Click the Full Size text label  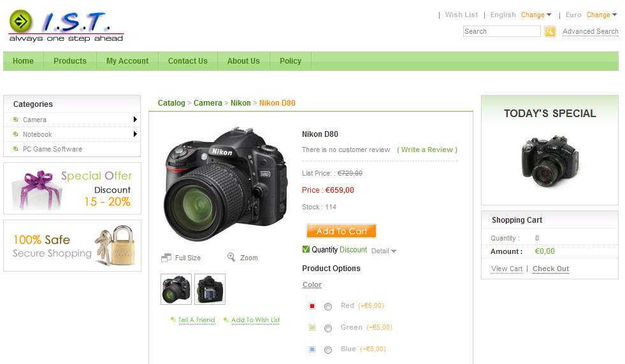pyautogui.click(x=188, y=258)
